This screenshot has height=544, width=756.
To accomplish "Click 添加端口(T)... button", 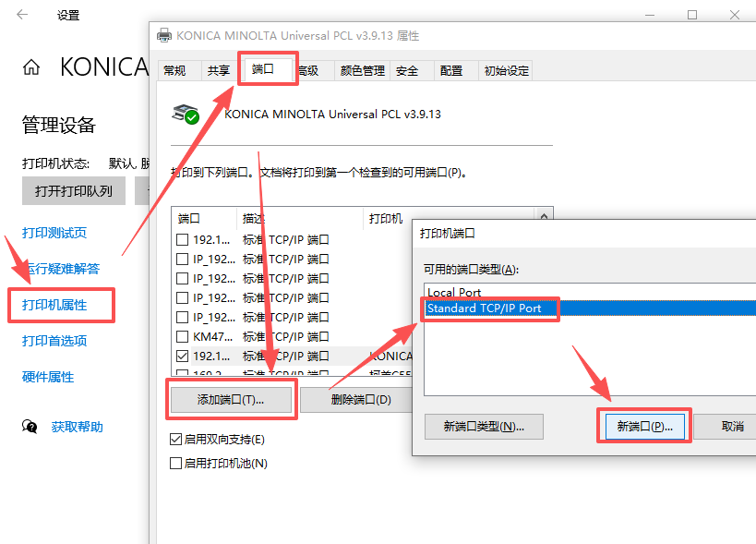I will coord(231,399).
